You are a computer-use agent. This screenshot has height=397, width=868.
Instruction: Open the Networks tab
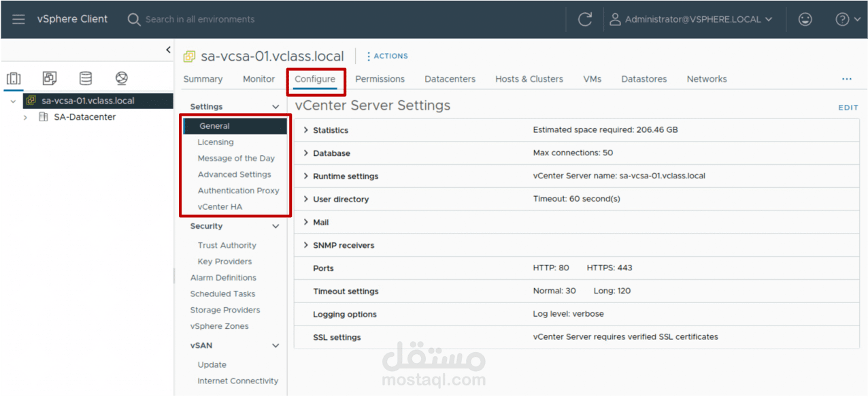click(x=707, y=79)
